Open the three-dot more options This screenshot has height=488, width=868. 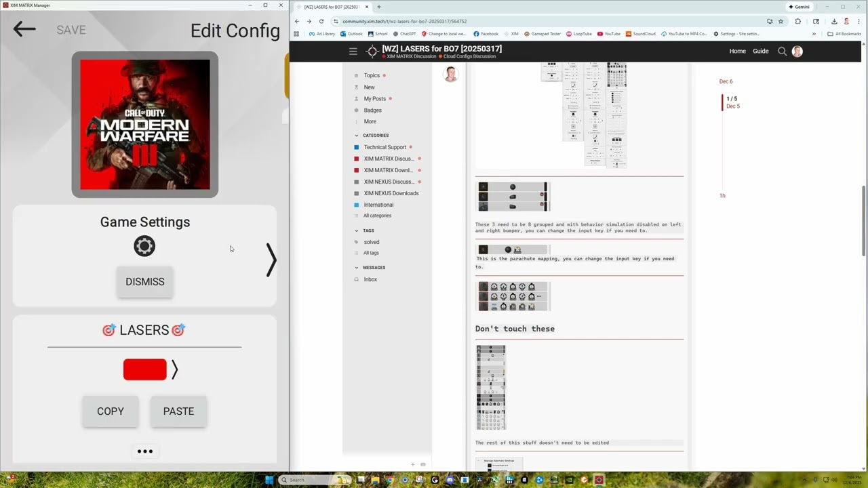[x=144, y=451]
